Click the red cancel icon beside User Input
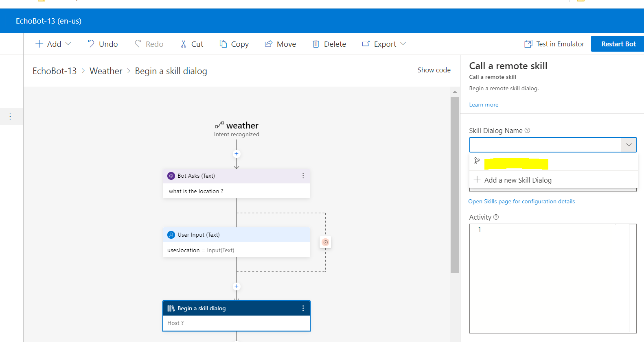Screen dimensions: 644x342 (325, 242)
